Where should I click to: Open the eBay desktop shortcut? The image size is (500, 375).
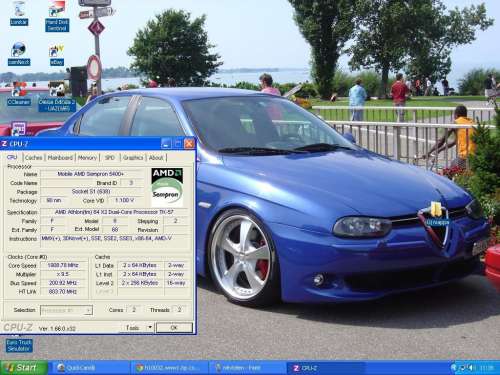57,55
